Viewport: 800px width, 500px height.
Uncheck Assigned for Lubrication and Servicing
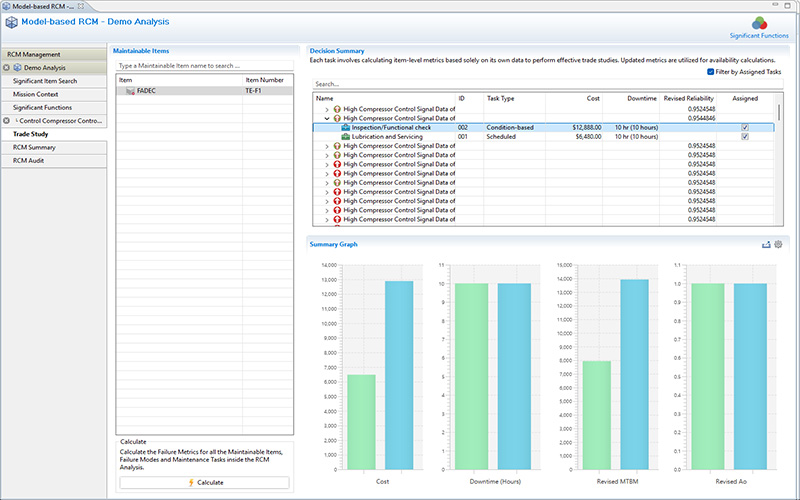coord(745,137)
